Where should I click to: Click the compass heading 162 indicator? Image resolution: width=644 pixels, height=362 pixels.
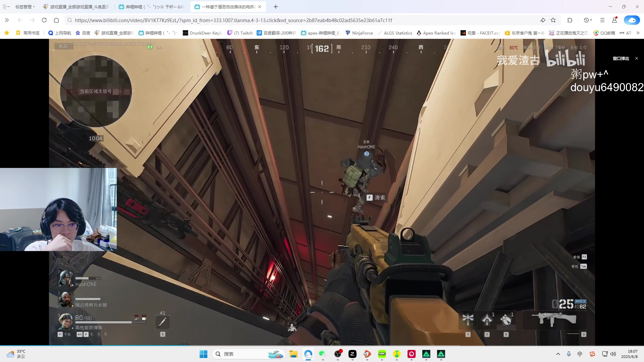pyautogui.click(x=322, y=49)
